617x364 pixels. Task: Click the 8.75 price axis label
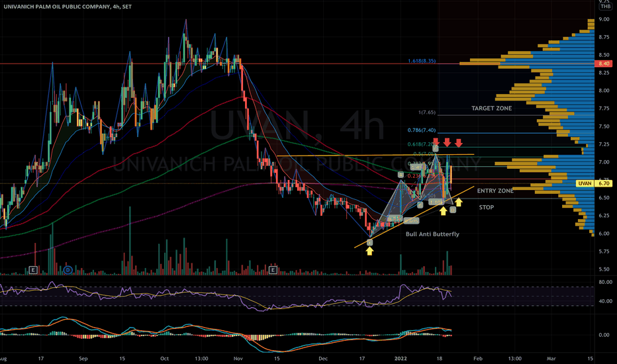click(604, 37)
